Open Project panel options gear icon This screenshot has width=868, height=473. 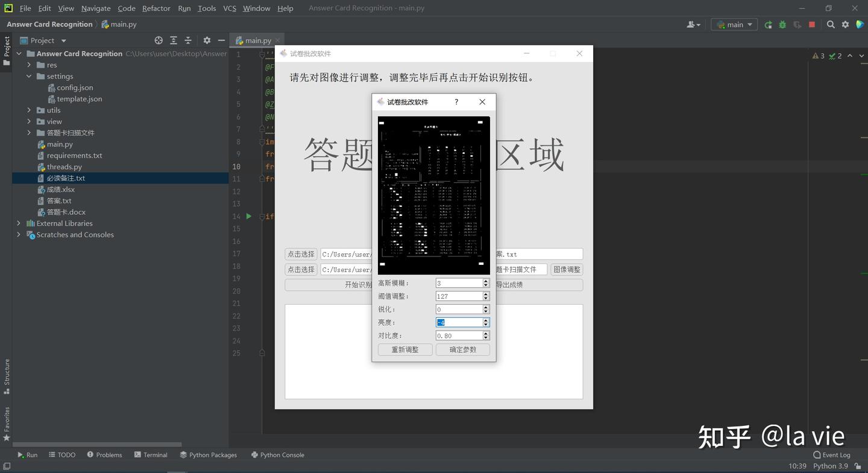click(207, 40)
